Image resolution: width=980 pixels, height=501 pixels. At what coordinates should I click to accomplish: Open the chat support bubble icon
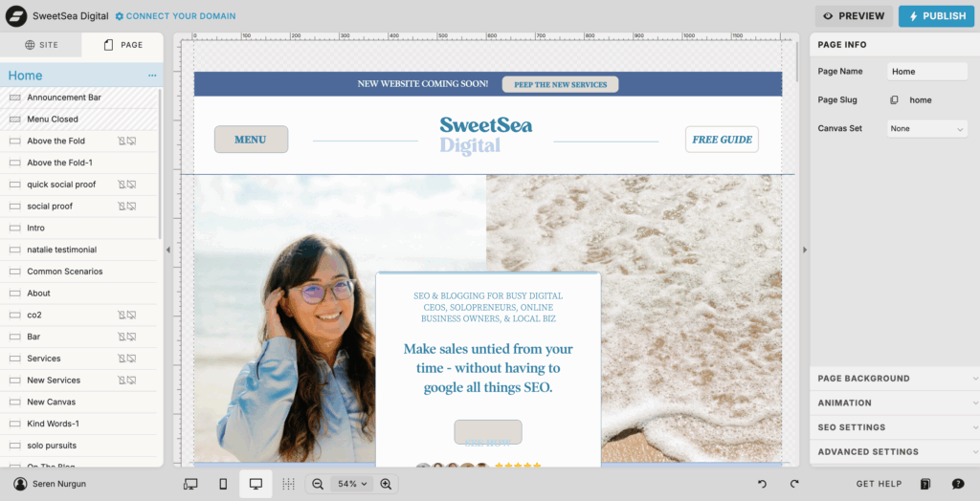958,484
